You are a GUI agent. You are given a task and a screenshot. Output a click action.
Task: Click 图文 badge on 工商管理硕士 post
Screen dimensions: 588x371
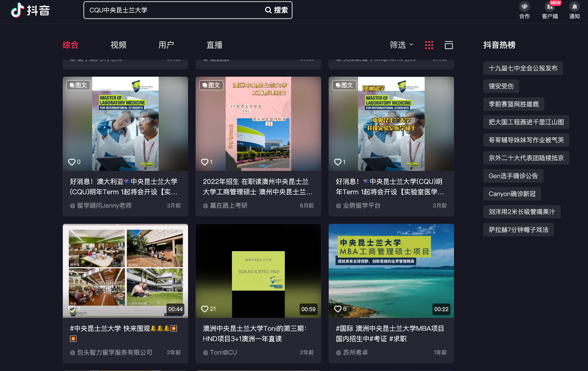point(211,85)
